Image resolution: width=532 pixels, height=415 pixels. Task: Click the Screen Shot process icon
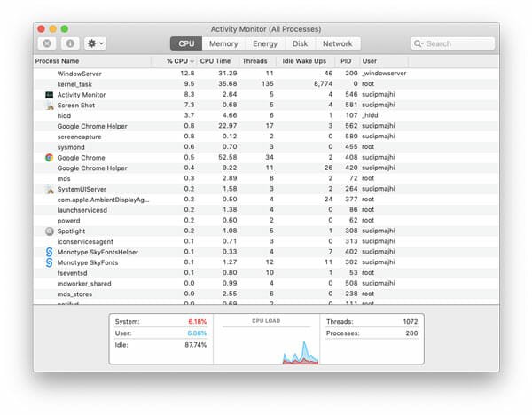[50, 106]
